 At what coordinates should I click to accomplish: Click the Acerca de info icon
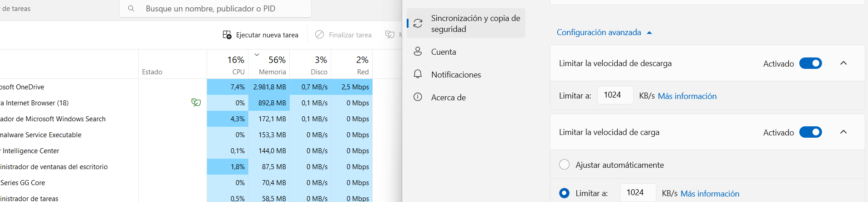[418, 97]
